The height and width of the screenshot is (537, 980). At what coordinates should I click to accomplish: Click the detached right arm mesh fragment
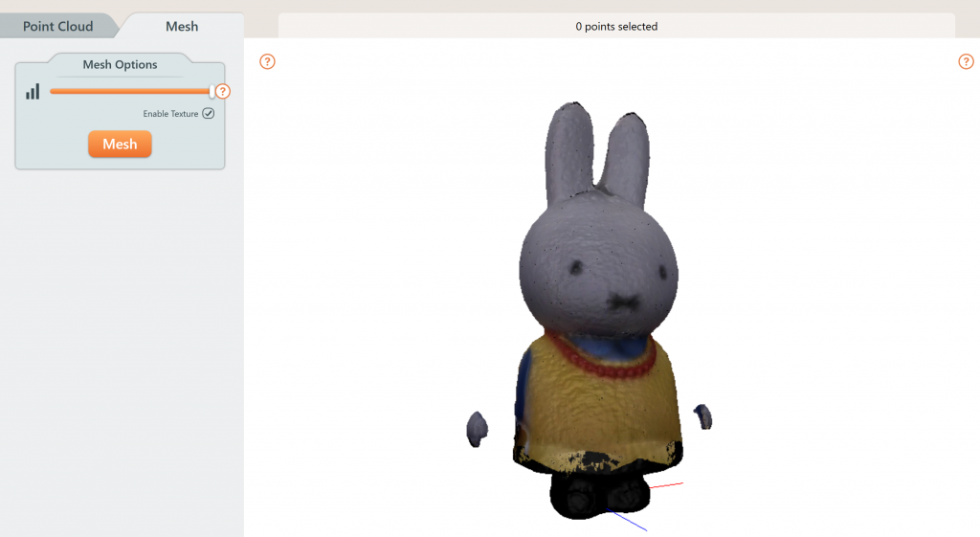703,416
